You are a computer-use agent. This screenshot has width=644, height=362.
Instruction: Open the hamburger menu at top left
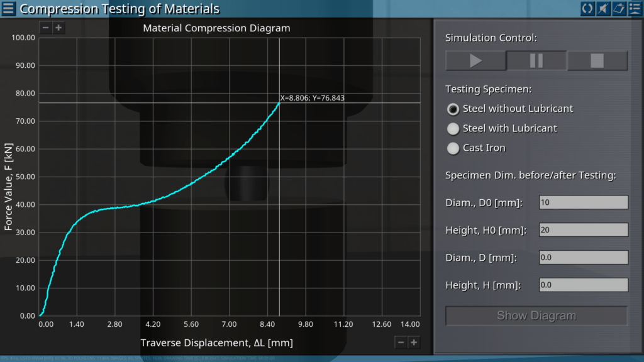click(x=9, y=9)
